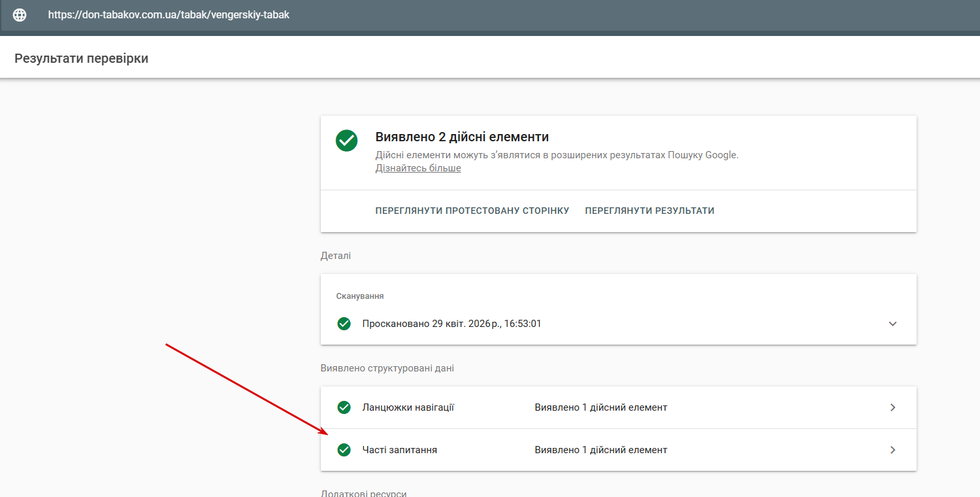Click the Виявлено 2 дійсні елементи heading

461,137
